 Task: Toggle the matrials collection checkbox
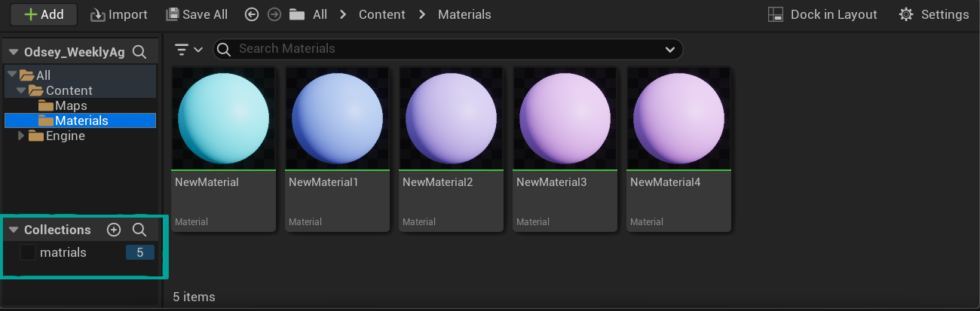28,252
